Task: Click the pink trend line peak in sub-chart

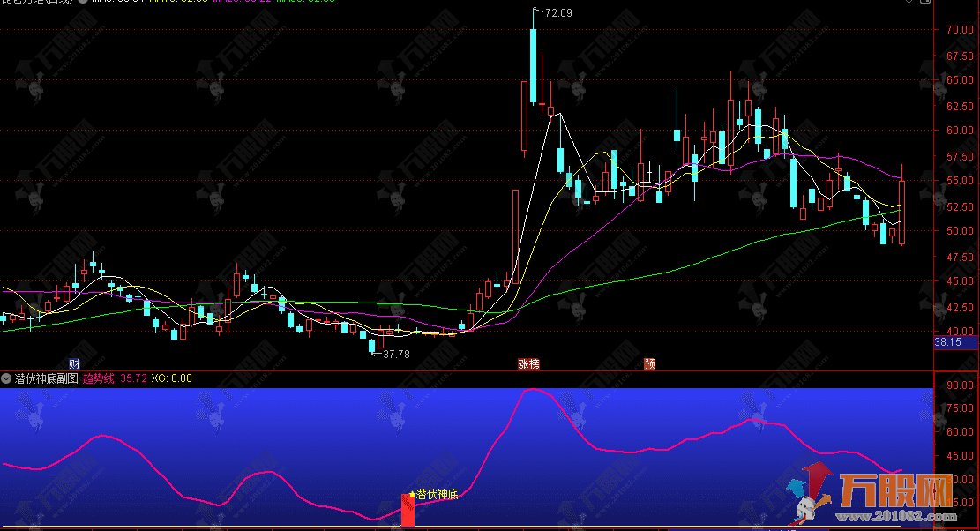Action: [x=532, y=389]
